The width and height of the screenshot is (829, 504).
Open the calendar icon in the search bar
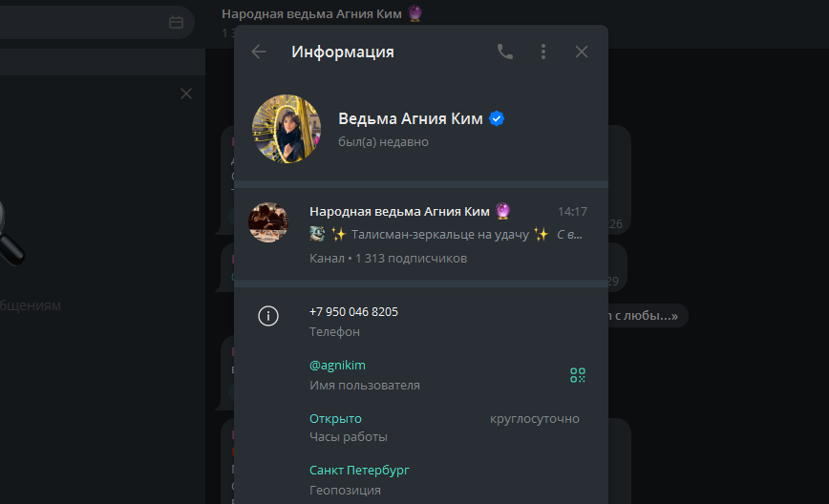176,22
